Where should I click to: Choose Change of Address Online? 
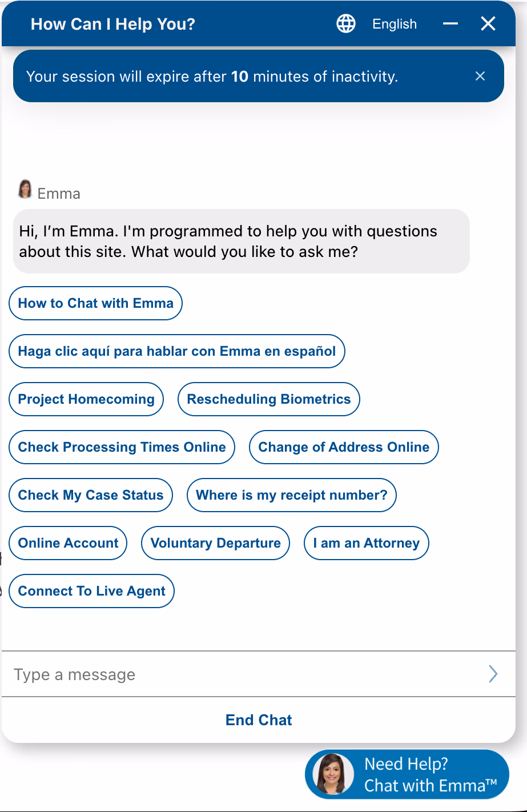point(344,447)
